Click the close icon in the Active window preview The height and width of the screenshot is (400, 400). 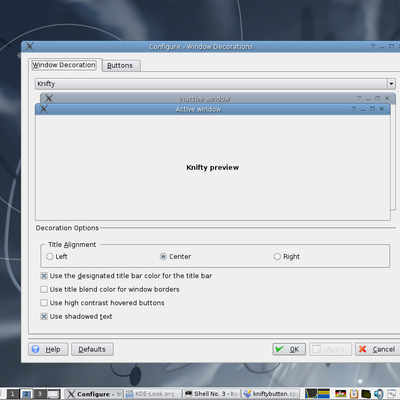[x=382, y=109]
